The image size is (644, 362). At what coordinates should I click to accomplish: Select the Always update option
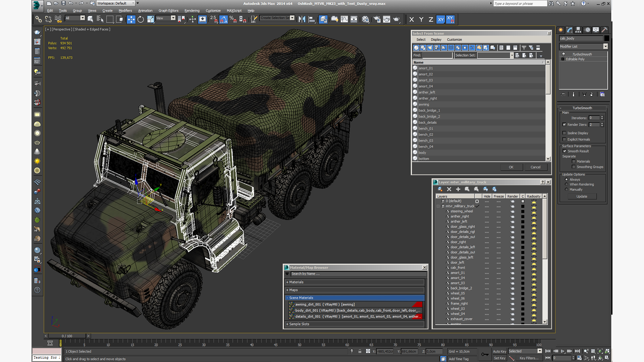pyautogui.click(x=567, y=180)
